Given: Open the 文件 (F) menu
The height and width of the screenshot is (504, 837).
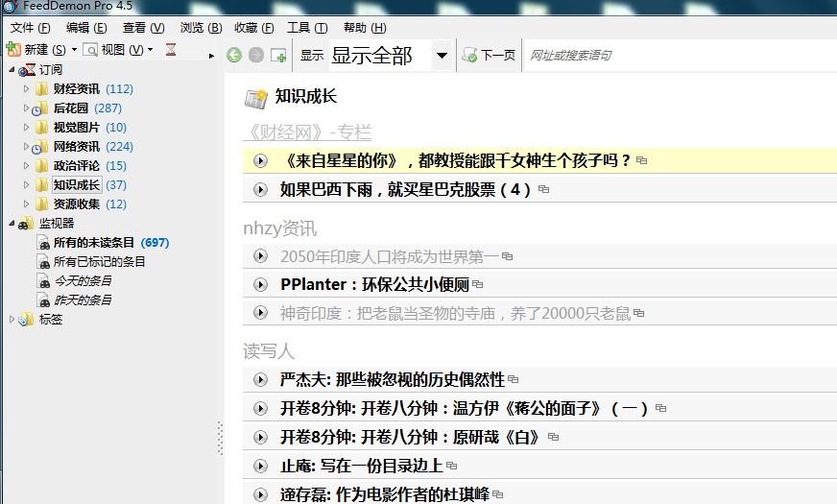Looking at the screenshot, I should 31,28.
